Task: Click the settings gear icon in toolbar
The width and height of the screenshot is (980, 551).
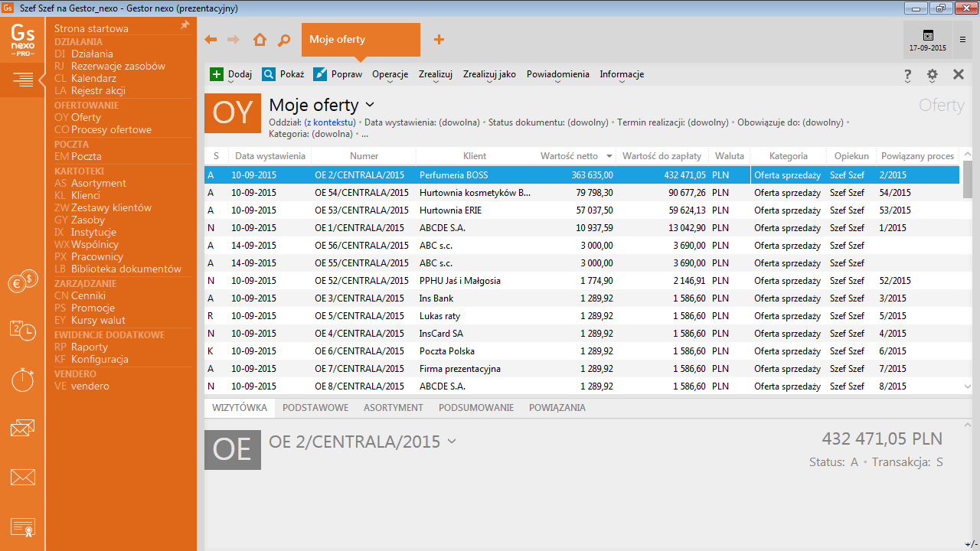Action: pos(932,75)
